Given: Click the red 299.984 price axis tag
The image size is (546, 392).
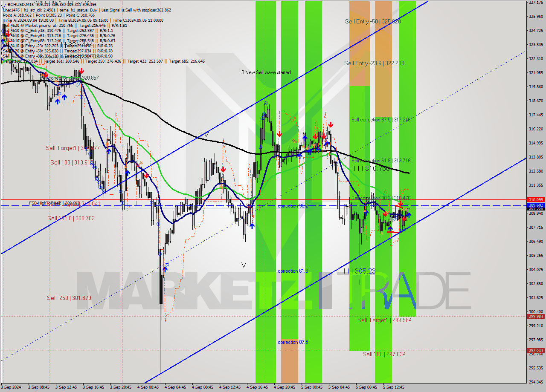Looking at the screenshot, I should pyautogui.click(x=536, y=316).
